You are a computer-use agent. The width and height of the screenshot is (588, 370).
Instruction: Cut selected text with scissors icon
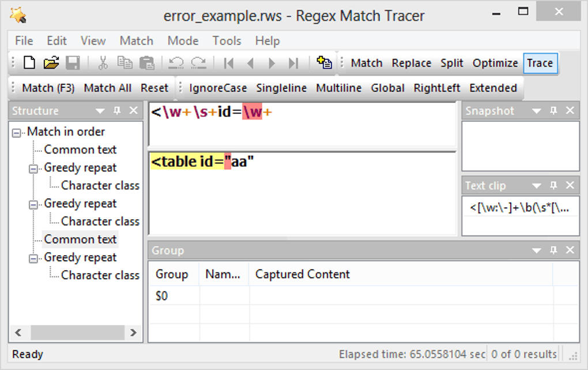(x=104, y=63)
